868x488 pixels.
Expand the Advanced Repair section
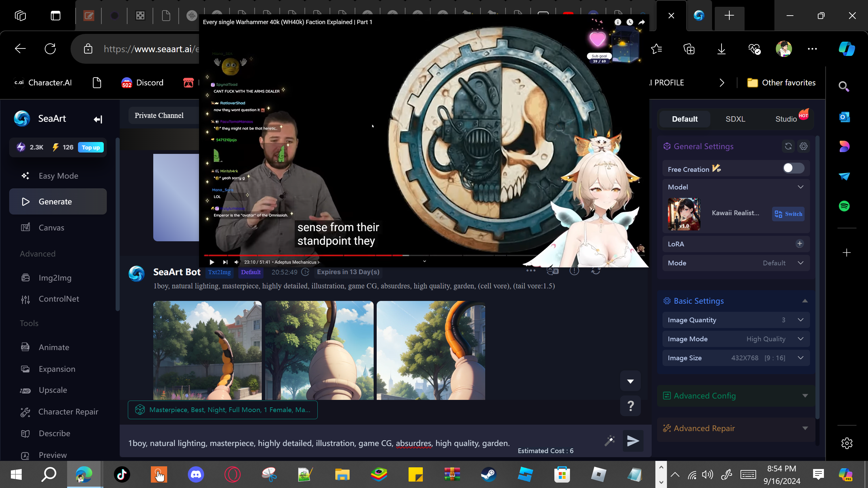pos(805,428)
